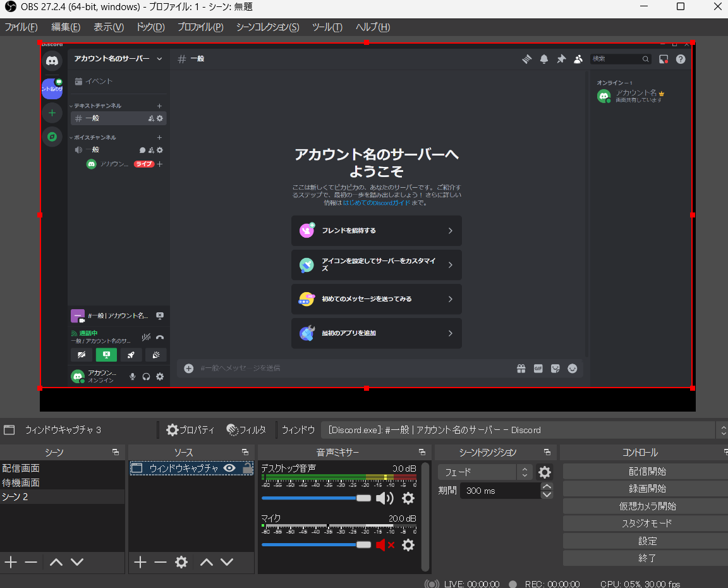Mute the Discord microphone icon next to headphones
This screenshot has width=728, height=588.
(133, 376)
